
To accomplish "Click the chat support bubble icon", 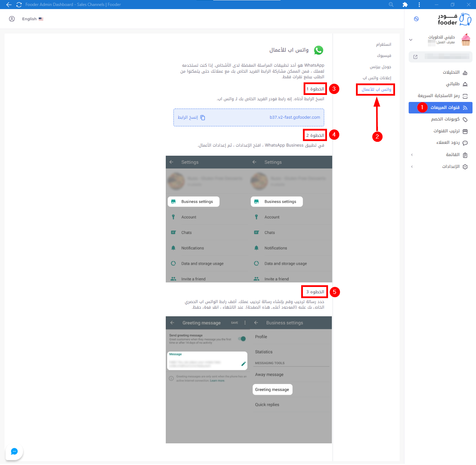I will (x=14, y=451).
